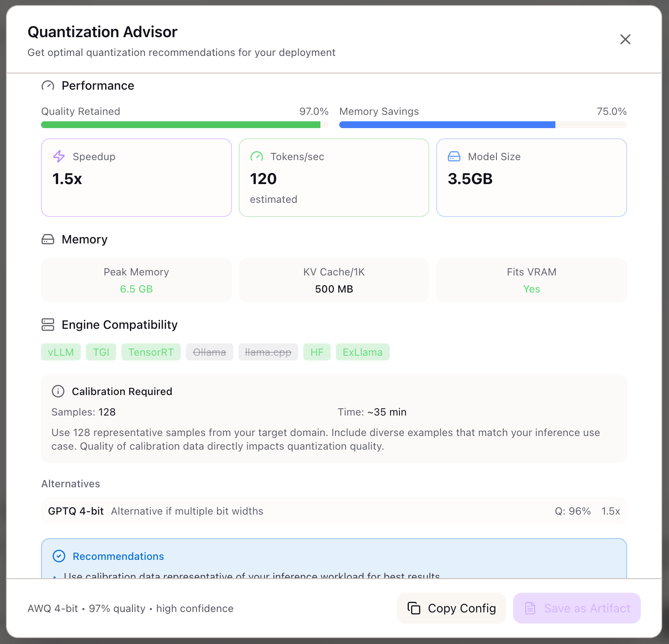Click the checkmark icon beside Recommendations
Image resolution: width=669 pixels, height=644 pixels.
coord(59,556)
